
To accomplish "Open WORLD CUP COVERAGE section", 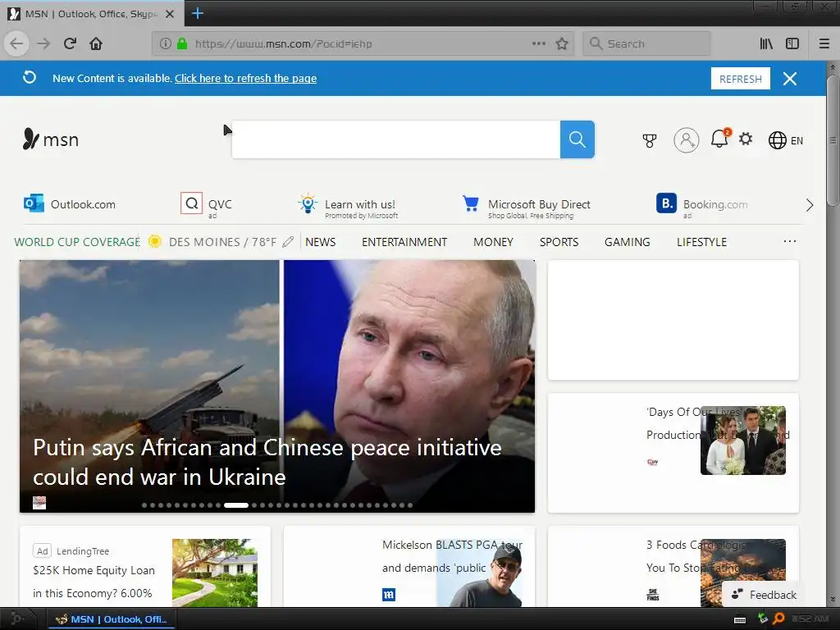I will coord(76,242).
